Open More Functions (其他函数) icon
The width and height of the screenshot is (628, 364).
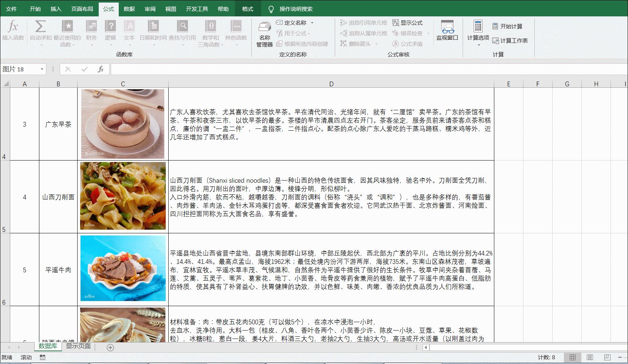[236, 33]
